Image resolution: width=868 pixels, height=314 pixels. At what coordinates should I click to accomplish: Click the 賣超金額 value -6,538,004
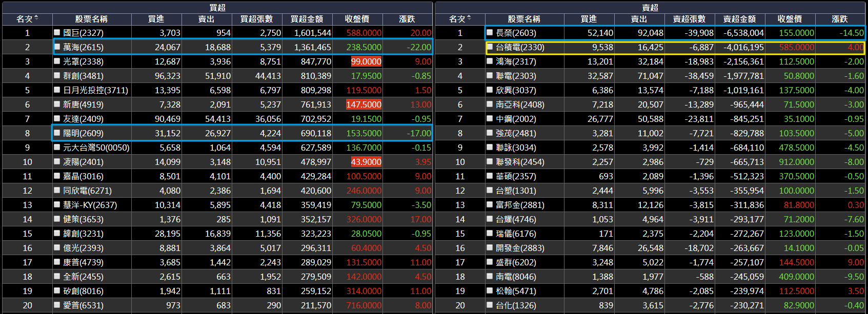tap(743, 33)
